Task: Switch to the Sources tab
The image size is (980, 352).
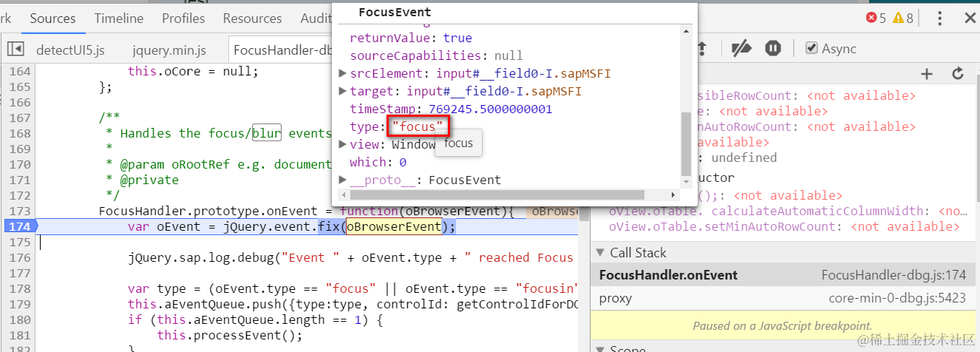Action: pos(52,18)
